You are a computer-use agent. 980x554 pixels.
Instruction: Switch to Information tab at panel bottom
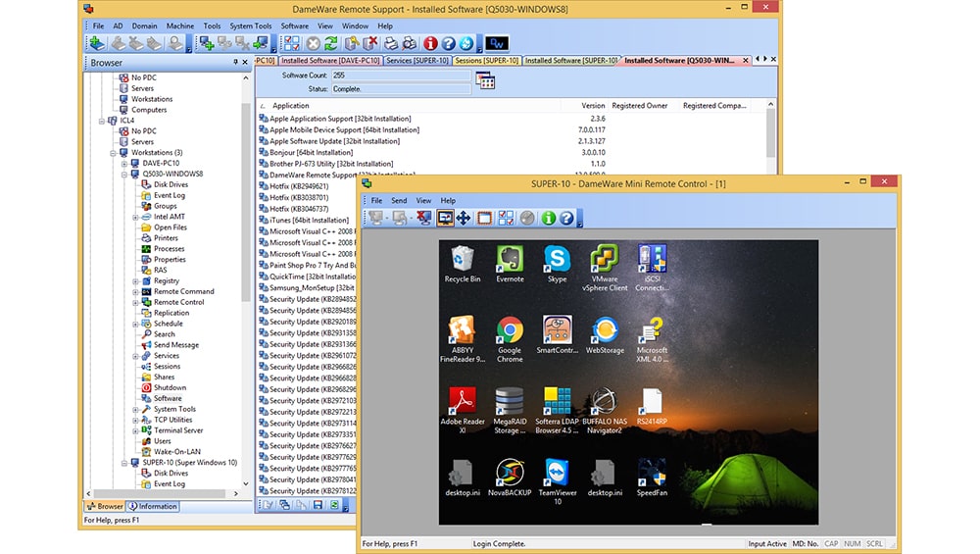[x=153, y=506]
